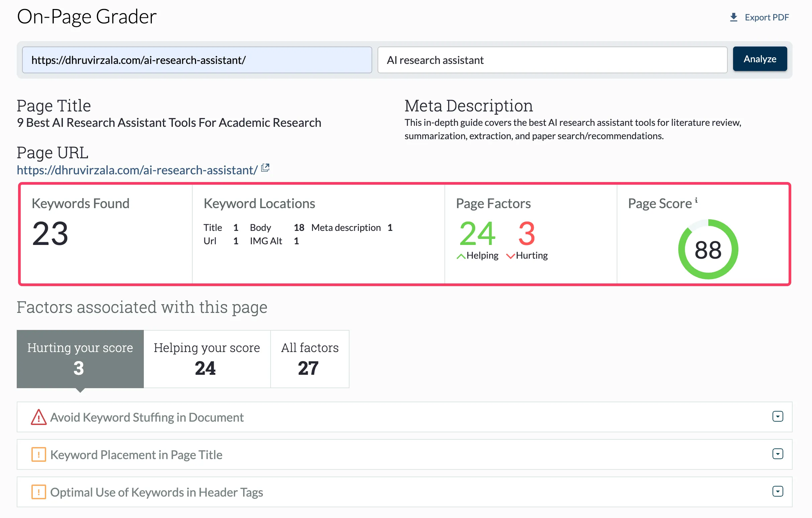Expand Keyword Placement in Page Title row

(x=778, y=454)
